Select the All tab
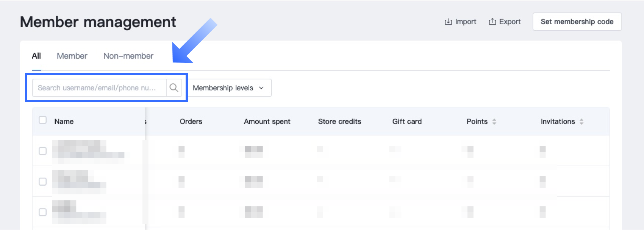Image resolution: width=644 pixels, height=230 pixels. [36, 56]
